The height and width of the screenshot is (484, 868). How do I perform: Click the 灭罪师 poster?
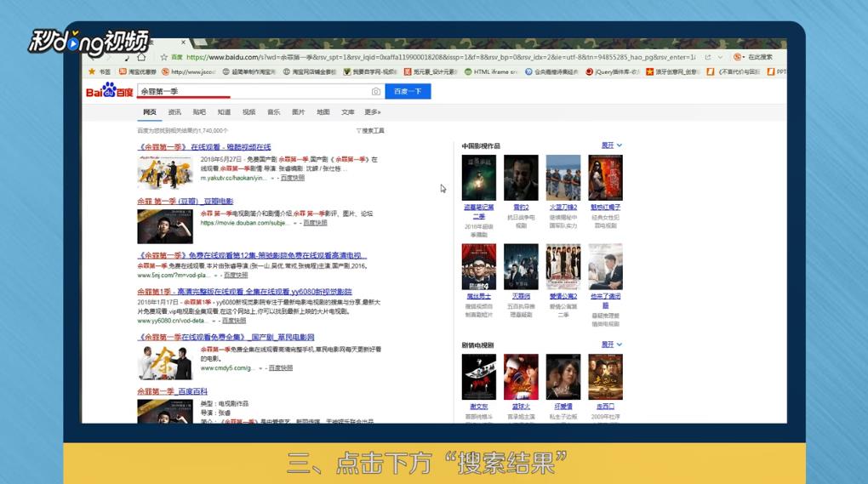(521, 266)
